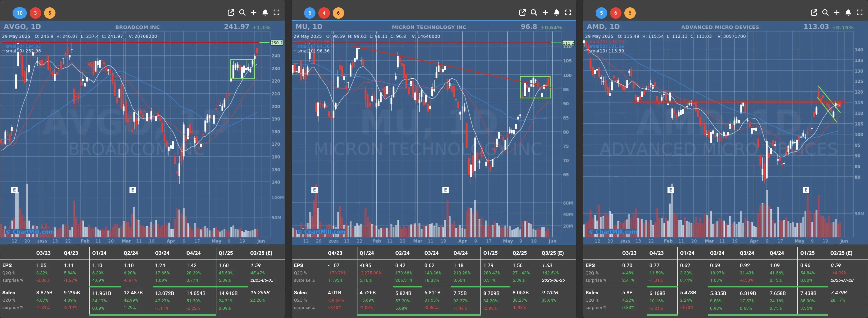This screenshot has height=318, width=868.
Task: Expand AVGO chart to fullscreen
Action: [x=277, y=13]
